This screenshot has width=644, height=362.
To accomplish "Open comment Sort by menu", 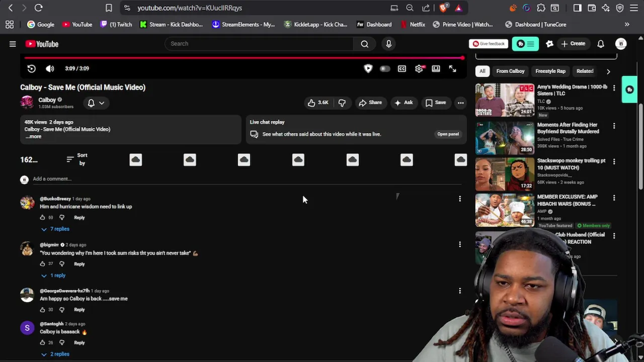I will pyautogui.click(x=77, y=159).
